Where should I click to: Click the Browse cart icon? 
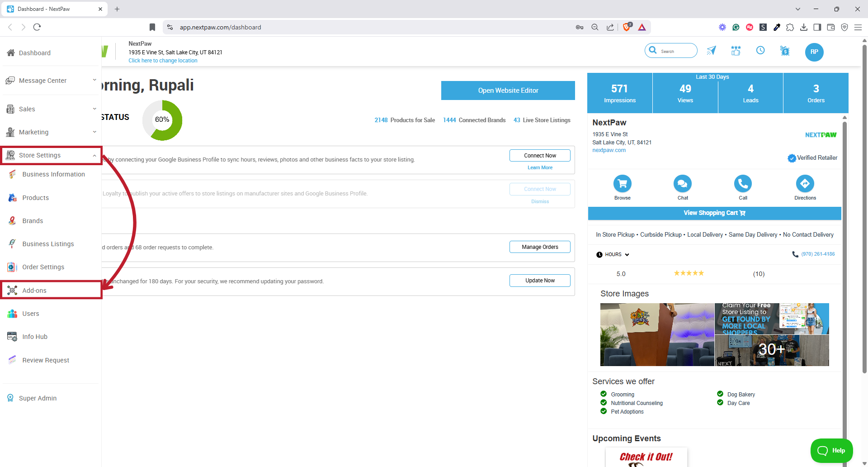[623, 183]
